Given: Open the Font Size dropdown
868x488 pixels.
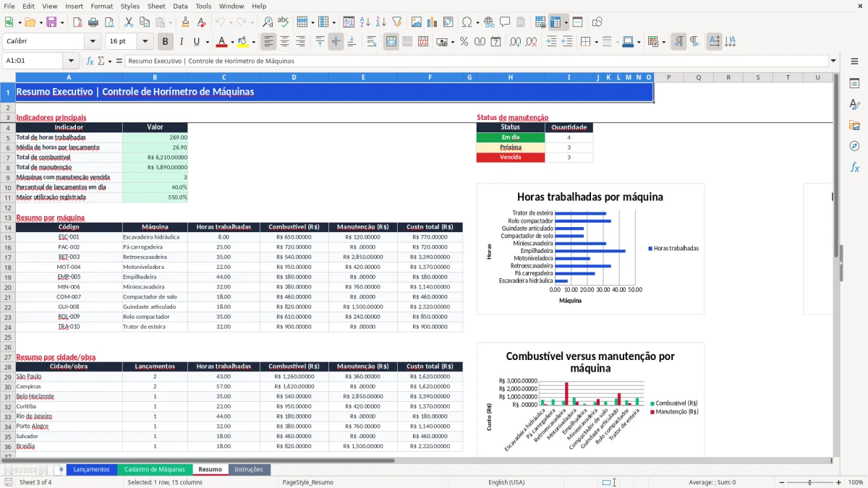Looking at the screenshot, I should tap(145, 42).
